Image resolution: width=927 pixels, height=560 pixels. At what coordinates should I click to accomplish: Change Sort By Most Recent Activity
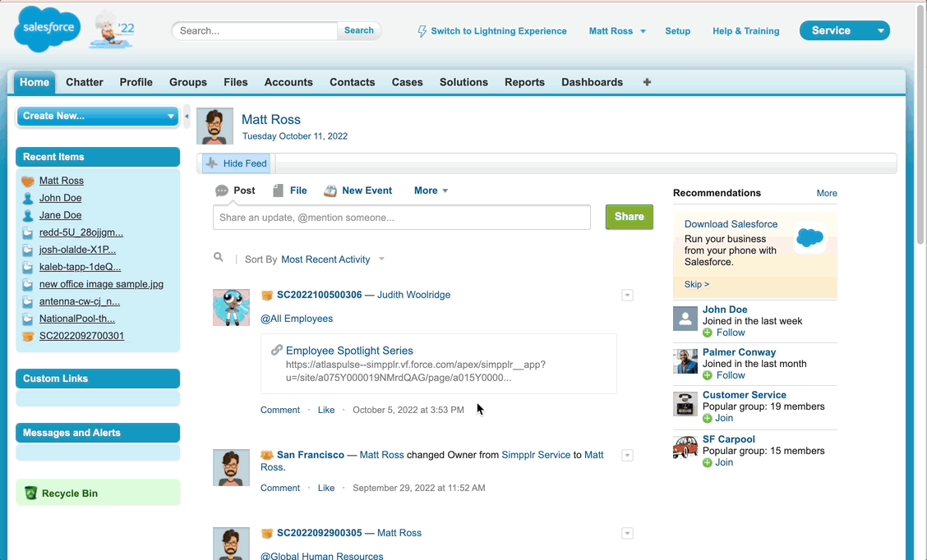click(x=333, y=259)
